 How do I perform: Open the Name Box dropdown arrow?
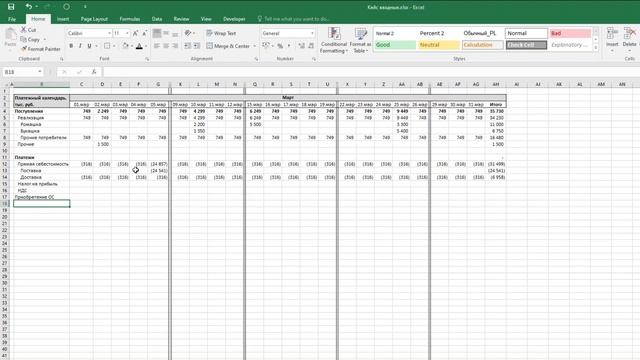click(40, 72)
